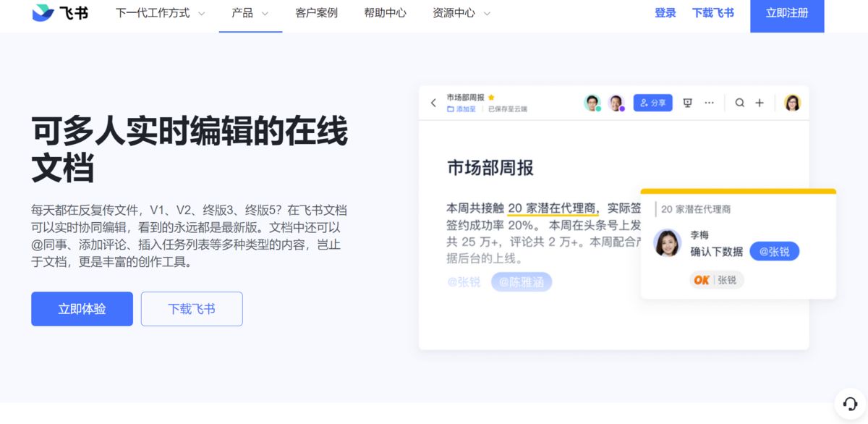Expand the 下一代工作方式 menu
This screenshot has width=868, height=424.
pos(160,13)
